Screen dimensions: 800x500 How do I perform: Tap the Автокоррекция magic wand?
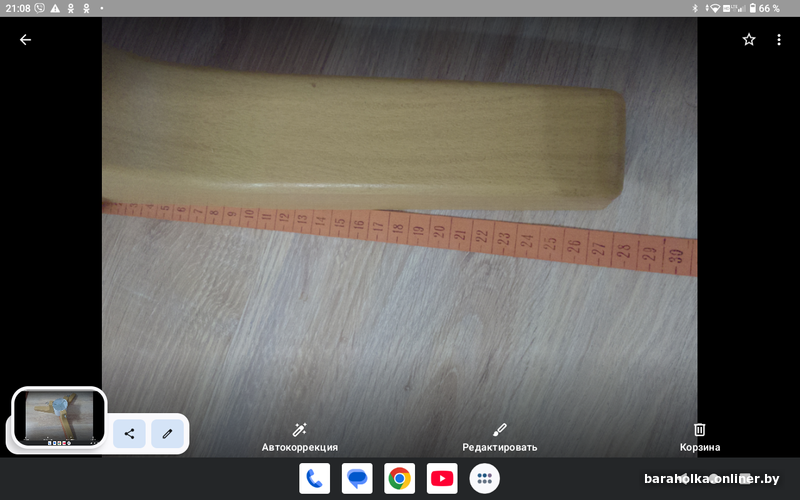pos(299,438)
